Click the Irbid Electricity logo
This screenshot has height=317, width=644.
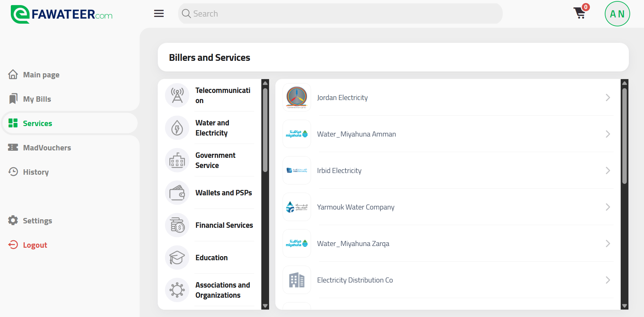coord(297,170)
